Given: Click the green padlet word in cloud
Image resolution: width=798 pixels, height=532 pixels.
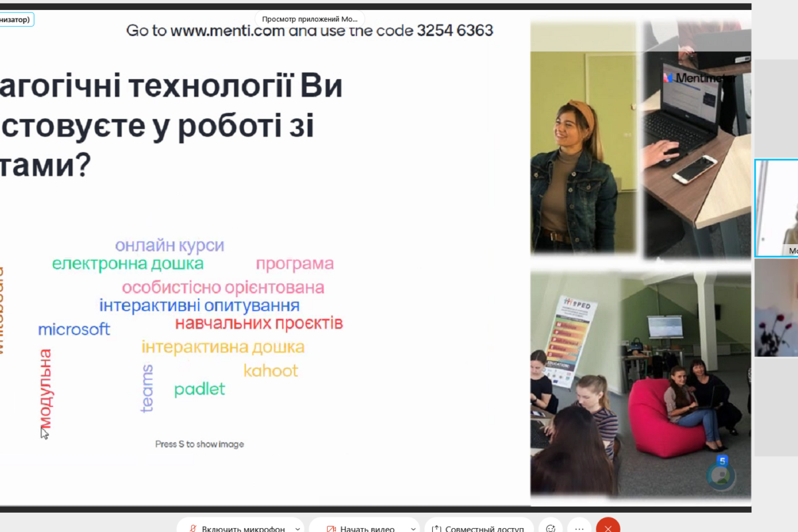Looking at the screenshot, I should [x=199, y=389].
